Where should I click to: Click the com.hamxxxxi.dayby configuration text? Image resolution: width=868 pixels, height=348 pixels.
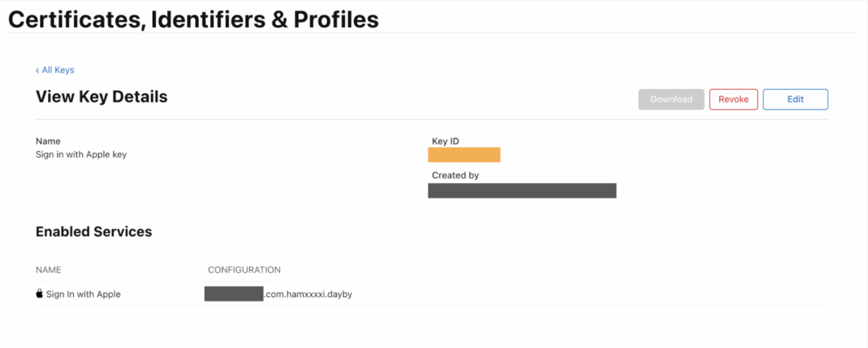(308, 294)
